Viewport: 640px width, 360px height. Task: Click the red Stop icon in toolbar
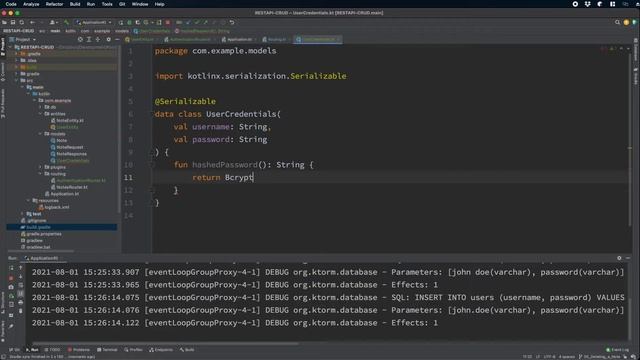(168, 22)
